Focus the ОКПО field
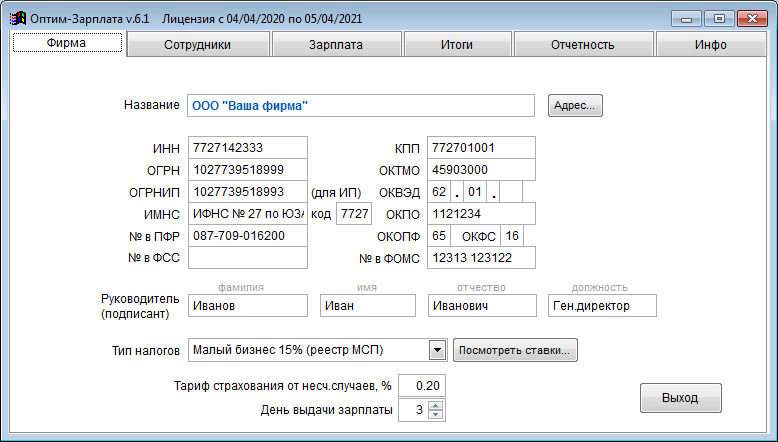The width and height of the screenshot is (778, 442). coord(481,214)
